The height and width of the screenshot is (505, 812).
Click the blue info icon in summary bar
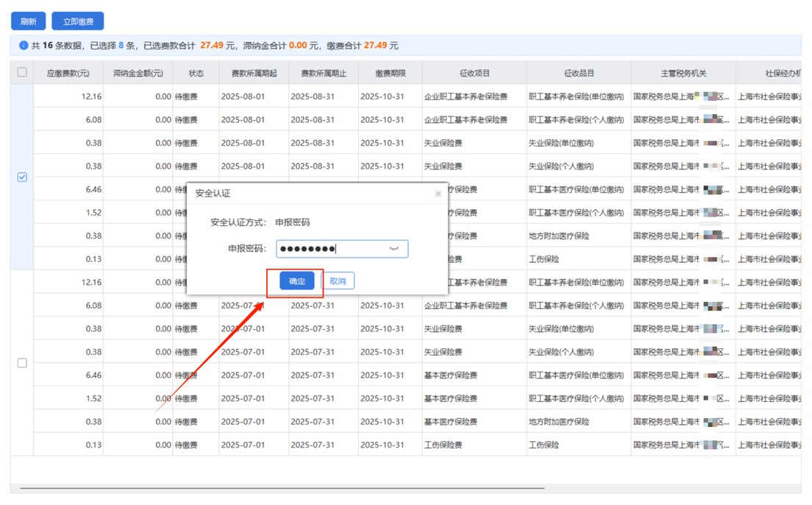click(24, 46)
